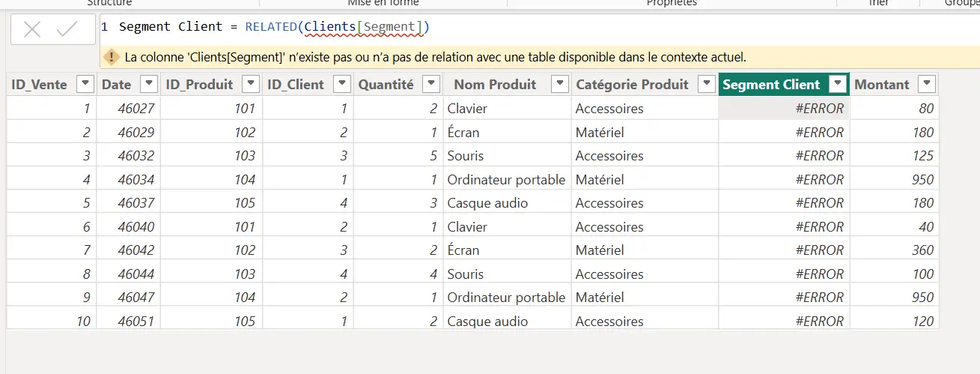Click the error message about Clients[Segment]
The width and height of the screenshot is (980, 374).
point(436,57)
